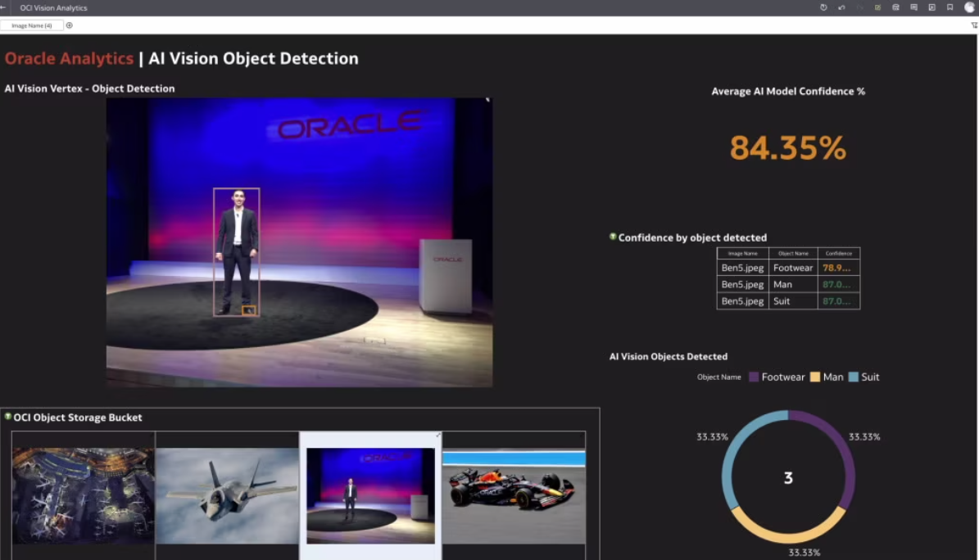Undo the last edit
Image resolution: width=979 pixels, height=560 pixels.
[x=841, y=7]
